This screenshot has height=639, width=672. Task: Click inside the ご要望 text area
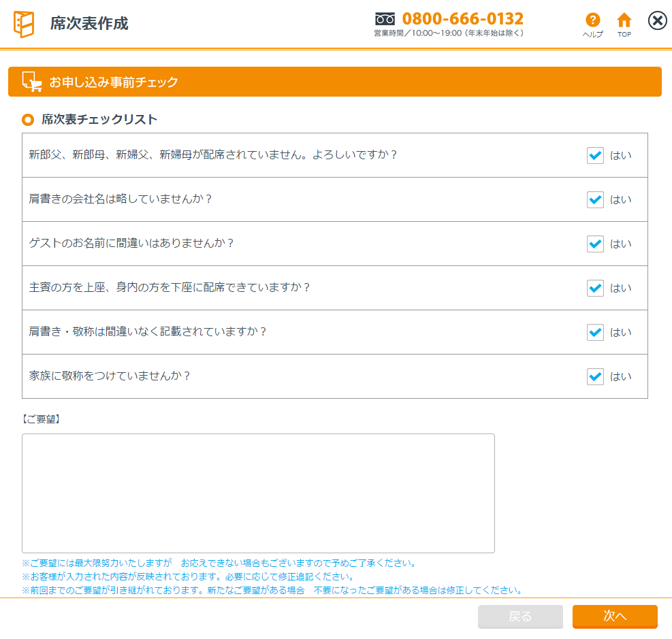258,493
